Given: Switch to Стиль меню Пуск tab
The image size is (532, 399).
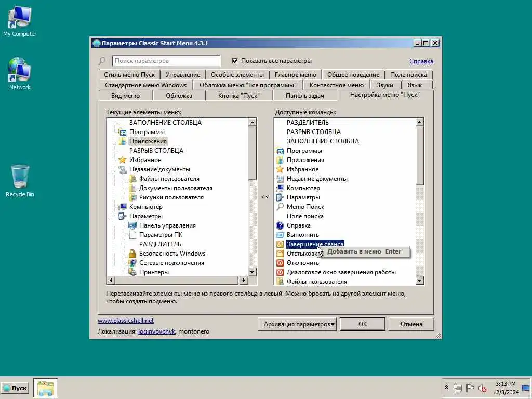Looking at the screenshot, I should tap(129, 75).
